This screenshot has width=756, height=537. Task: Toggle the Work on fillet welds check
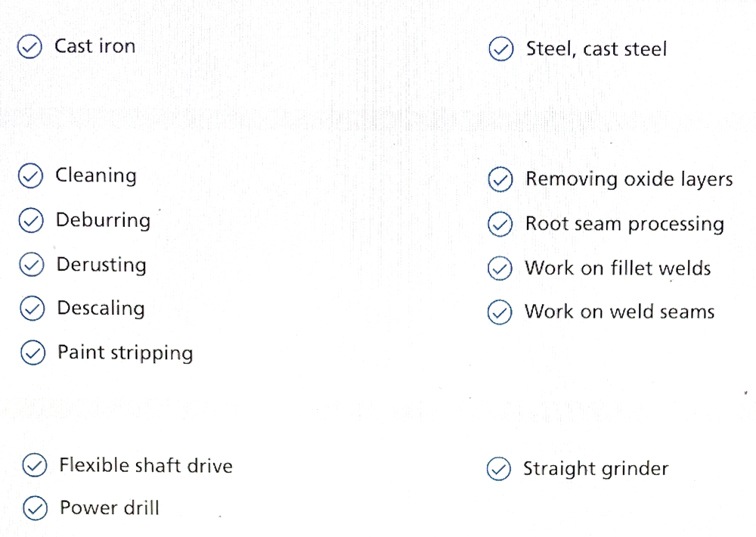point(500,268)
